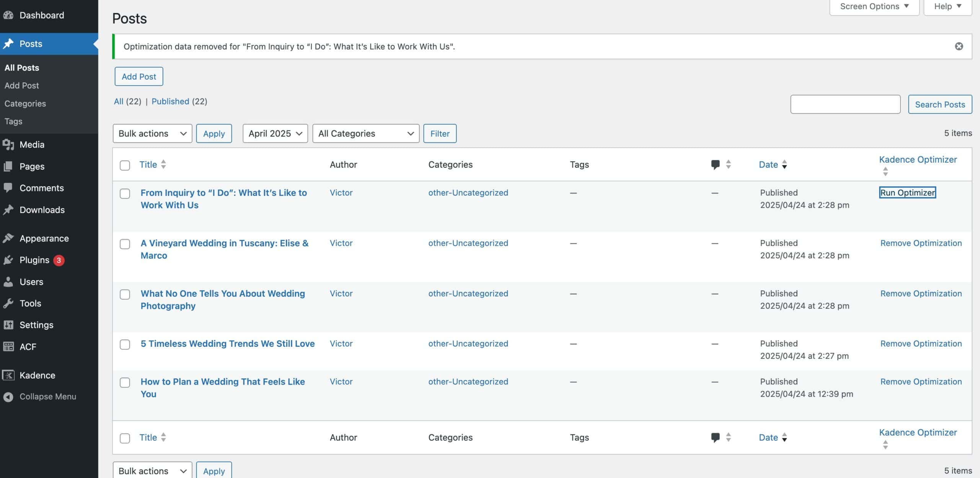Viewport: 980px width, 478px height.
Task: Open the top Bulk actions dropdown
Action: pyautogui.click(x=152, y=134)
